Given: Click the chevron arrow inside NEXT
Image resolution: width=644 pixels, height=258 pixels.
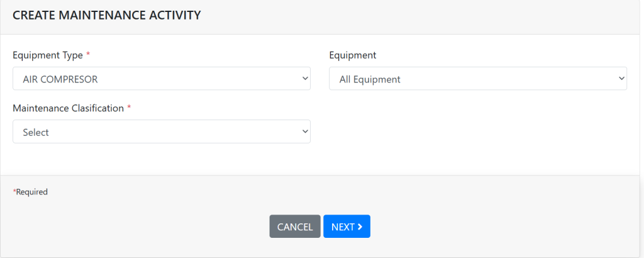Looking at the screenshot, I should (x=360, y=227).
